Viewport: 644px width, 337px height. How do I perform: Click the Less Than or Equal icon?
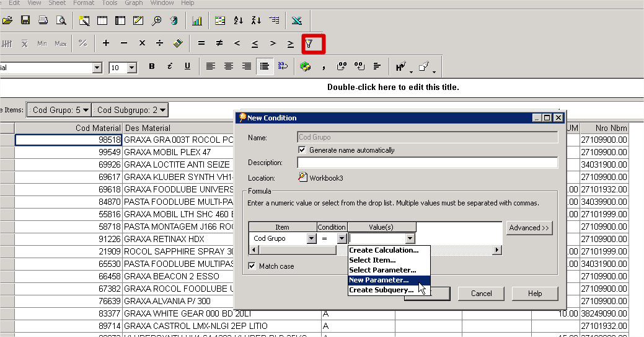pos(255,43)
